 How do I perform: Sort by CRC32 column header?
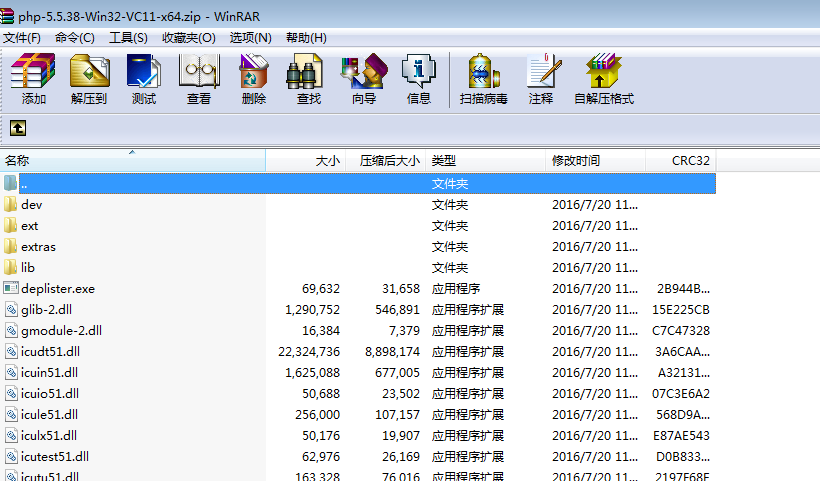coord(681,161)
